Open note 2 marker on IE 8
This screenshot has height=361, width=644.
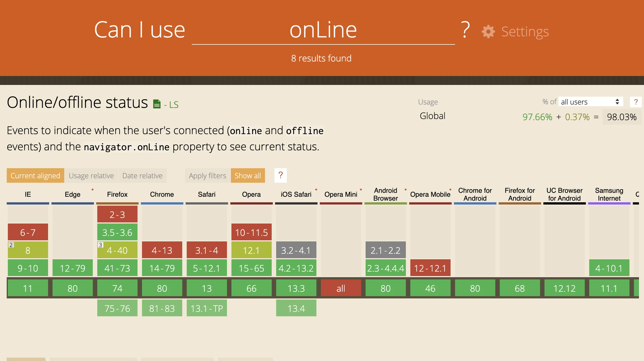pyautogui.click(x=11, y=245)
